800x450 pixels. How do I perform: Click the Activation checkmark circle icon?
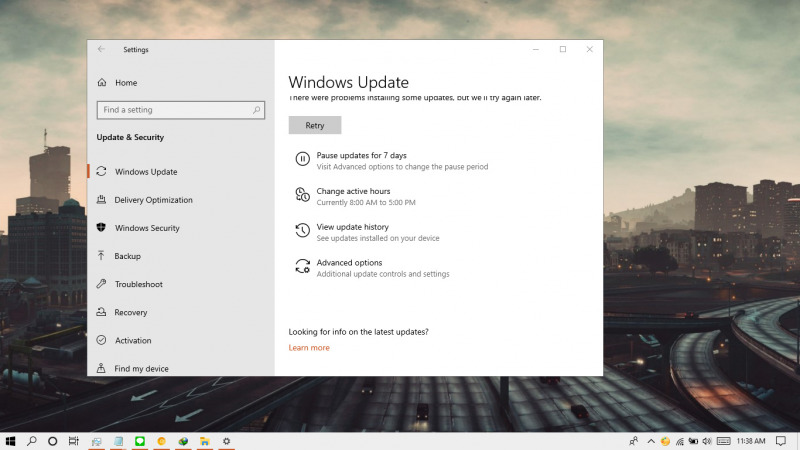pyautogui.click(x=101, y=340)
